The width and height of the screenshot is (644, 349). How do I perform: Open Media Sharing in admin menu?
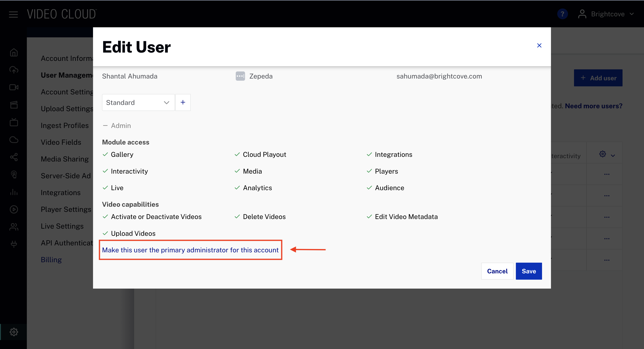coord(65,159)
